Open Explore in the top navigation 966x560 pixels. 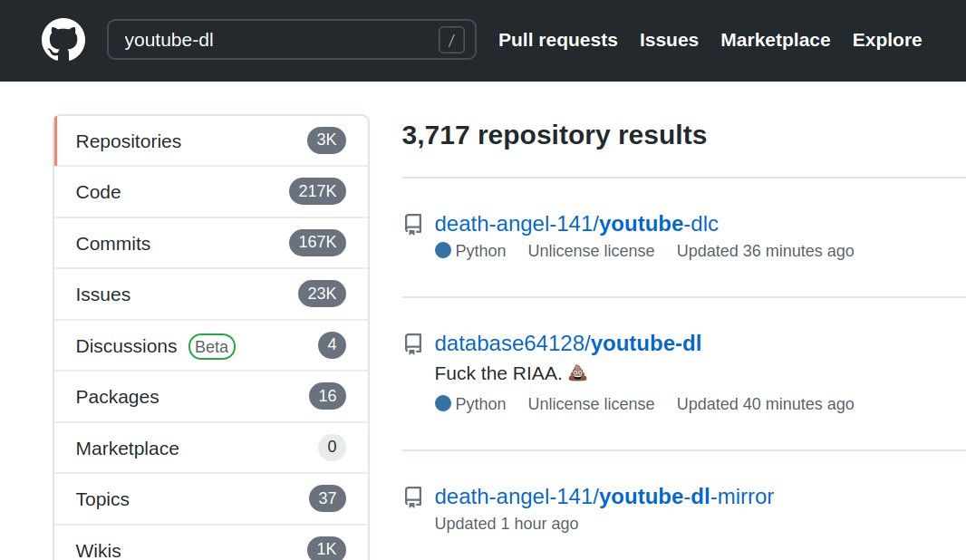(x=887, y=40)
